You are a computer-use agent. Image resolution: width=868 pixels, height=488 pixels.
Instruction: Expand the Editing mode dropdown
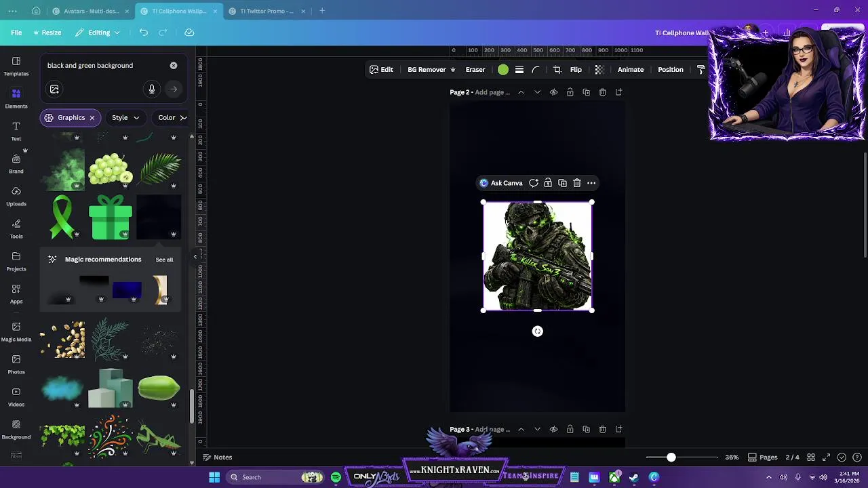pos(98,33)
